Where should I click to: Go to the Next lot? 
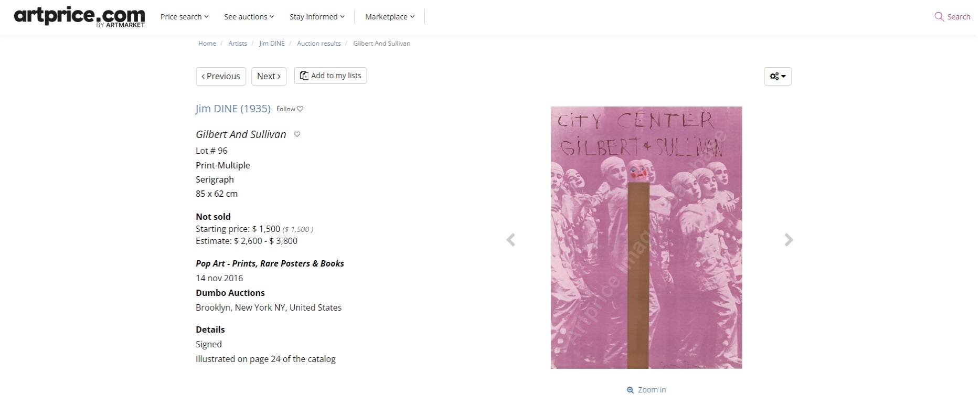click(269, 76)
